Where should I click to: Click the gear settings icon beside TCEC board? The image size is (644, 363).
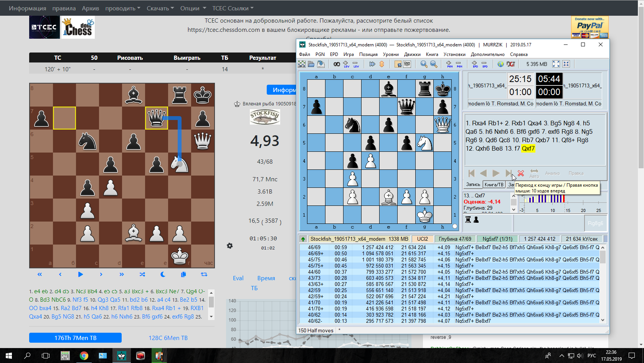[x=230, y=246]
